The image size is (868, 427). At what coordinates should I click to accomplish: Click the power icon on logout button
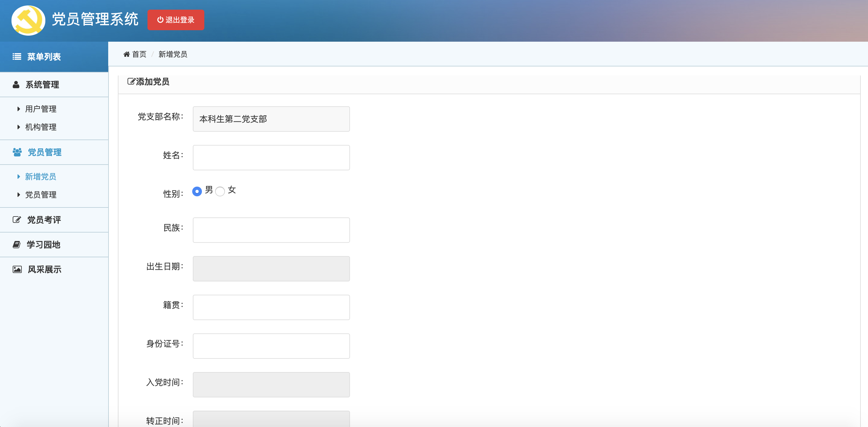tap(160, 20)
